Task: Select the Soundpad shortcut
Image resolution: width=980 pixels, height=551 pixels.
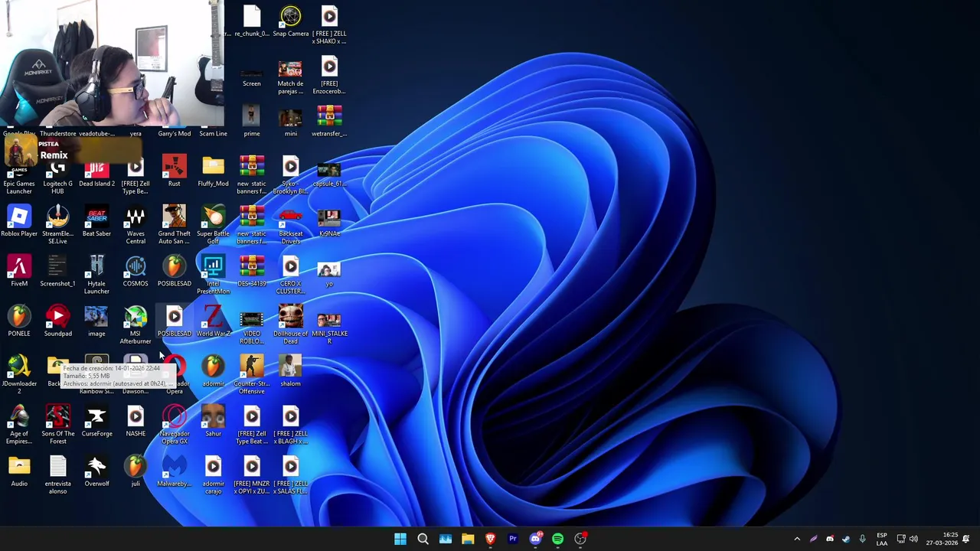Action: click(57, 321)
